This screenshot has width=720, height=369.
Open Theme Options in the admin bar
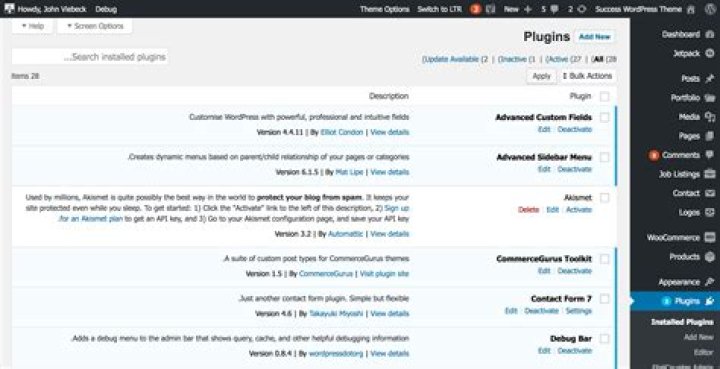384,9
